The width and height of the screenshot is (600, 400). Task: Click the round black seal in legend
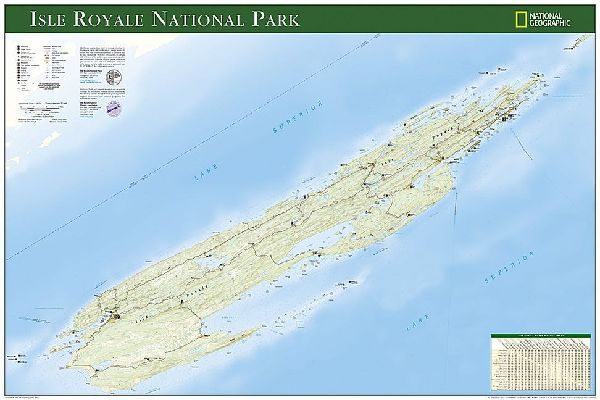point(114,78)
